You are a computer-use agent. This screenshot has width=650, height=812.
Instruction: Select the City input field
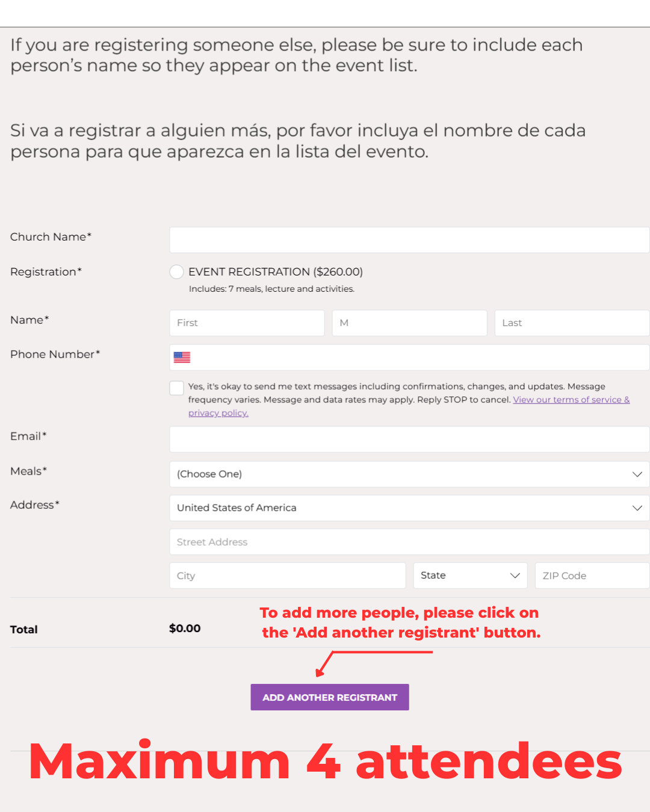point(288,576)
